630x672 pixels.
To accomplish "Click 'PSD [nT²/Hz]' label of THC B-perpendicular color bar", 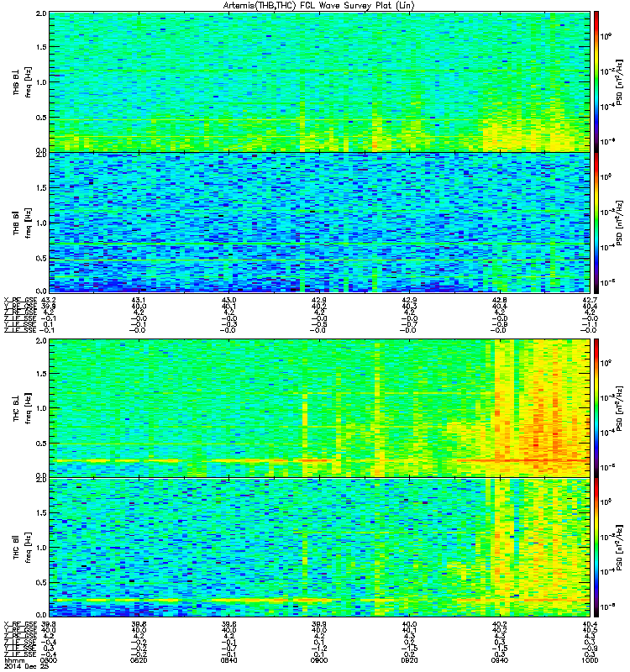I will click(619, 408).
